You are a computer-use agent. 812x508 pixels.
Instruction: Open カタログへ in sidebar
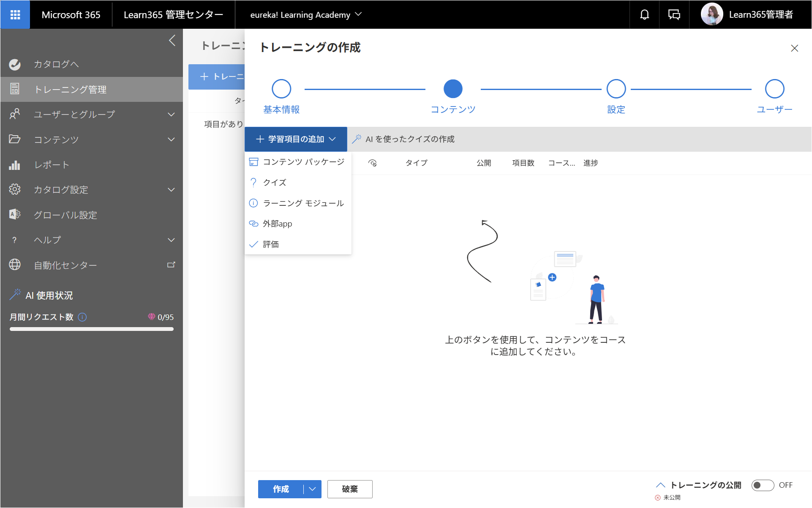(92, 64)
